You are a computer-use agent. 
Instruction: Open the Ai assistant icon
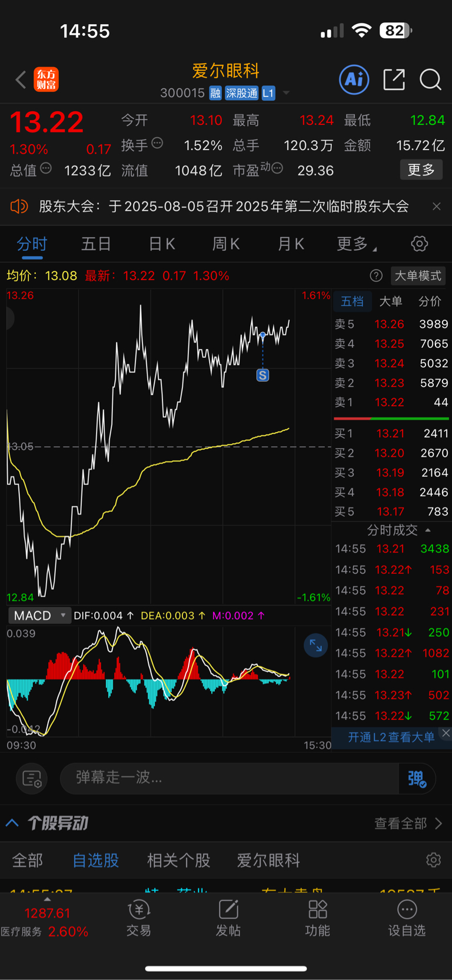354,79
